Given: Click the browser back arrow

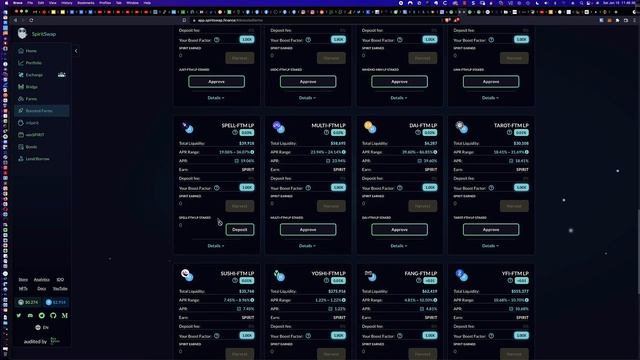Looking at the screenshot, I should click(x=16, y=20).
